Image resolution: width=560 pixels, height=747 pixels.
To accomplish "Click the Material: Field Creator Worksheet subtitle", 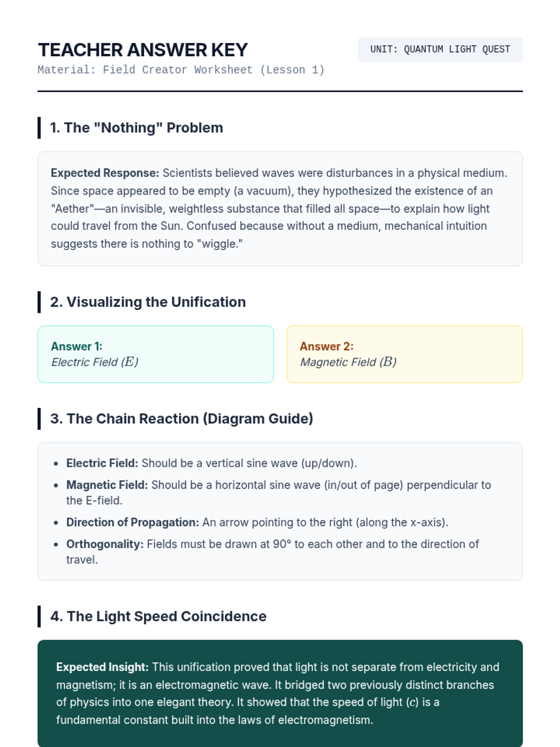I will pyautogui.click(x=181, y=70).
